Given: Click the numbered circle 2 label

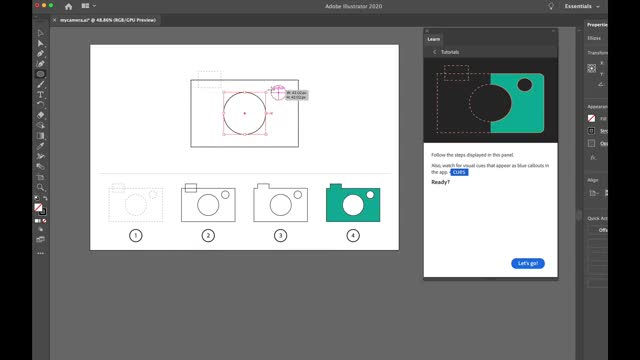Looking at the screenshot, I should pos(208,236).
